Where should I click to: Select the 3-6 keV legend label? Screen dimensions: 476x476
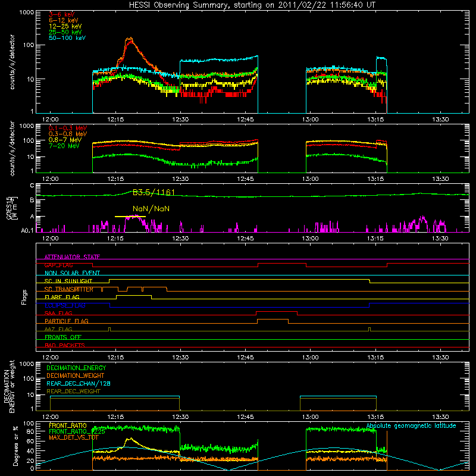[x=61, y=14]
